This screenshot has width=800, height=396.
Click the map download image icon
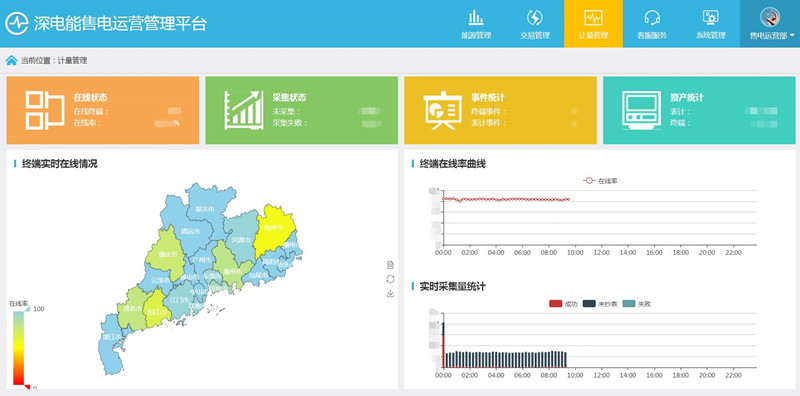click(x=390, y=293)
